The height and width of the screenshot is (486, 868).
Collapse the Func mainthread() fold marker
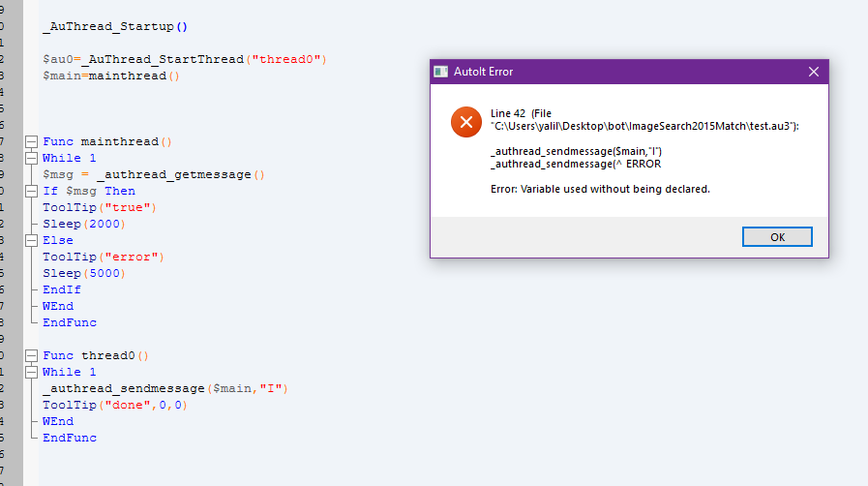(32, 141)
